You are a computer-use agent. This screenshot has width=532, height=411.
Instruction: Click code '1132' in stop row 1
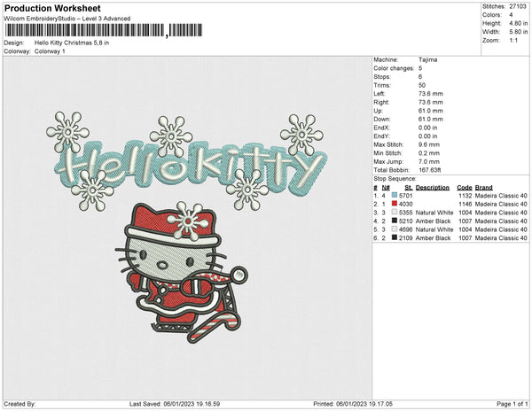(x=465, y=196)
